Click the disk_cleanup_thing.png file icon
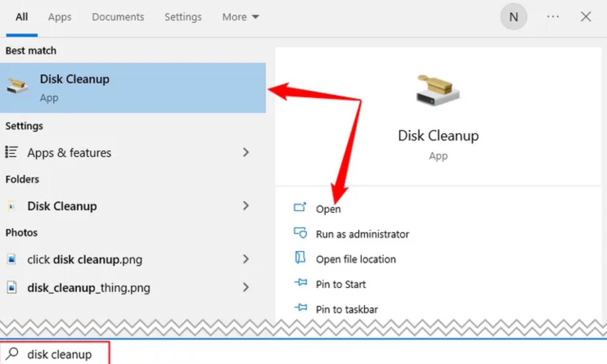 coord(11,288)
